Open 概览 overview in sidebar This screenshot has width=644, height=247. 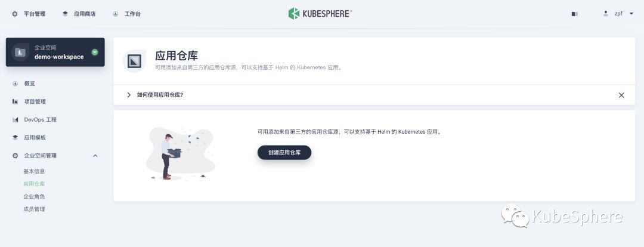pos(30,84)
